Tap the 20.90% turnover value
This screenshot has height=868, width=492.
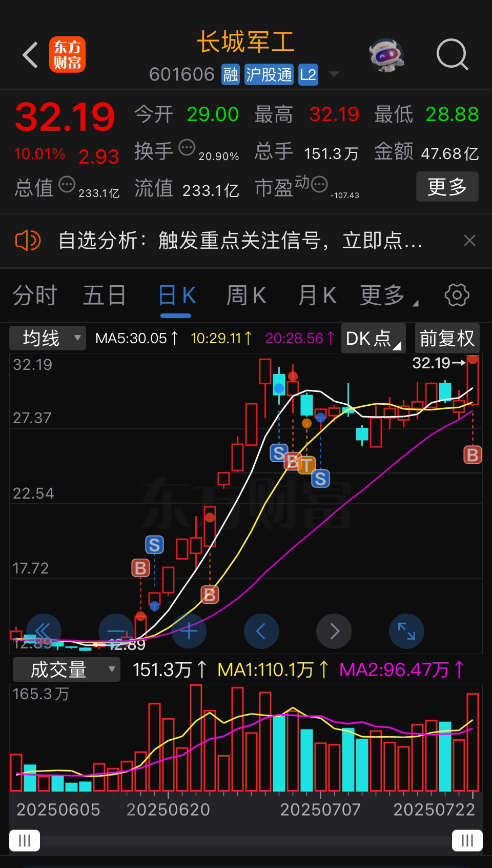pyautogui.click(x=219, y=156)
